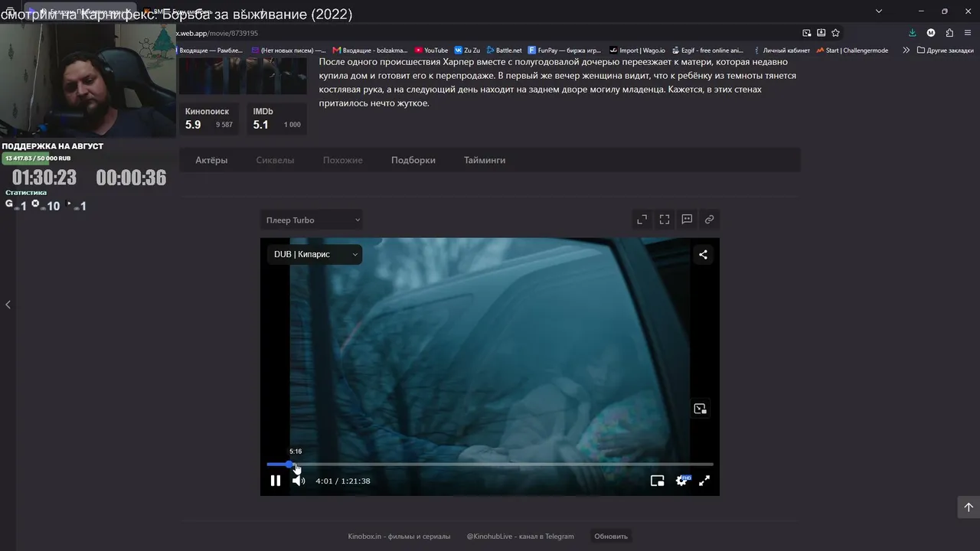
Task: Click the corner-brackets fullscreen icon above the video
Action: (x=665, y=220)
